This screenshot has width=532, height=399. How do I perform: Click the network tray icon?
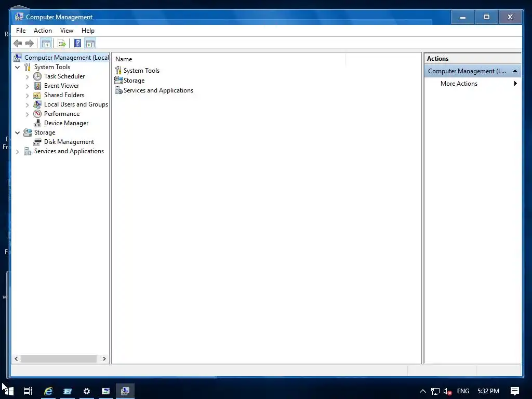pos(435,392)
